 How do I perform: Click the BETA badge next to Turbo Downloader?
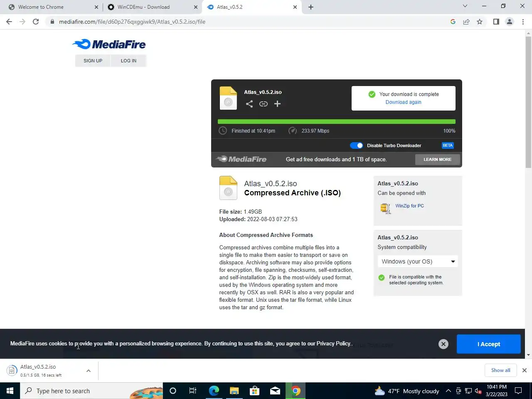[x=448, y=145]
